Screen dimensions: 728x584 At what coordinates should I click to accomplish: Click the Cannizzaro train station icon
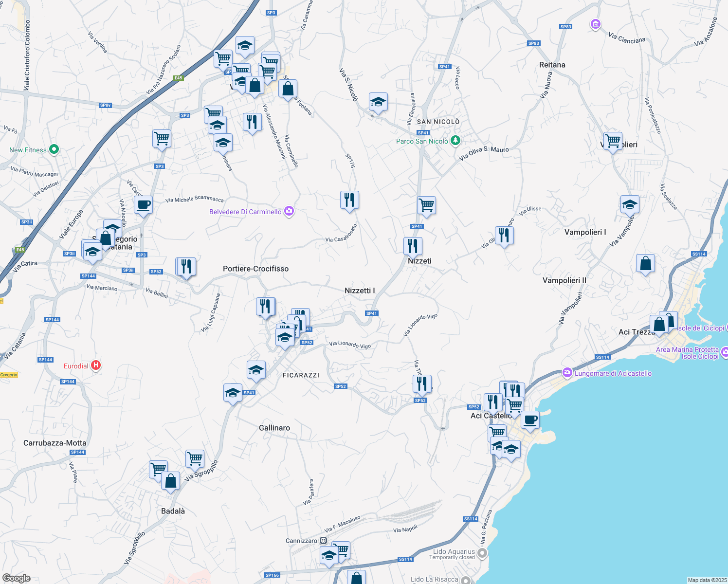pos(323,540)
